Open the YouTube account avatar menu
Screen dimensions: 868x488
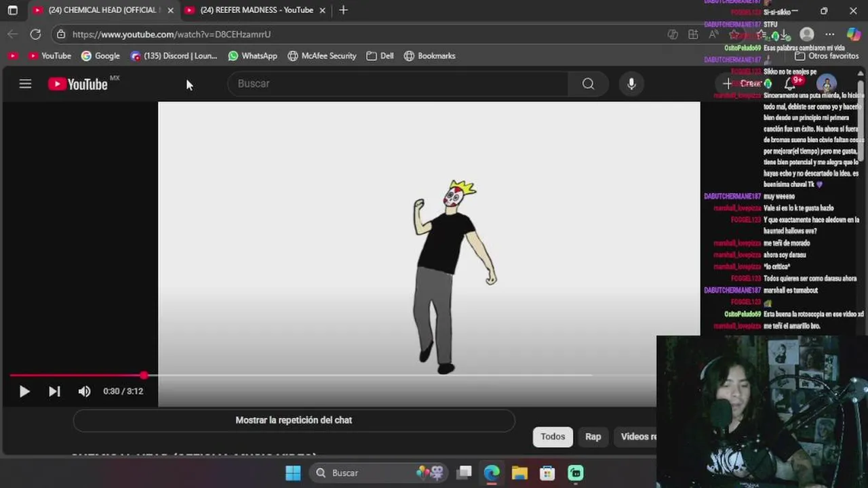826,83
